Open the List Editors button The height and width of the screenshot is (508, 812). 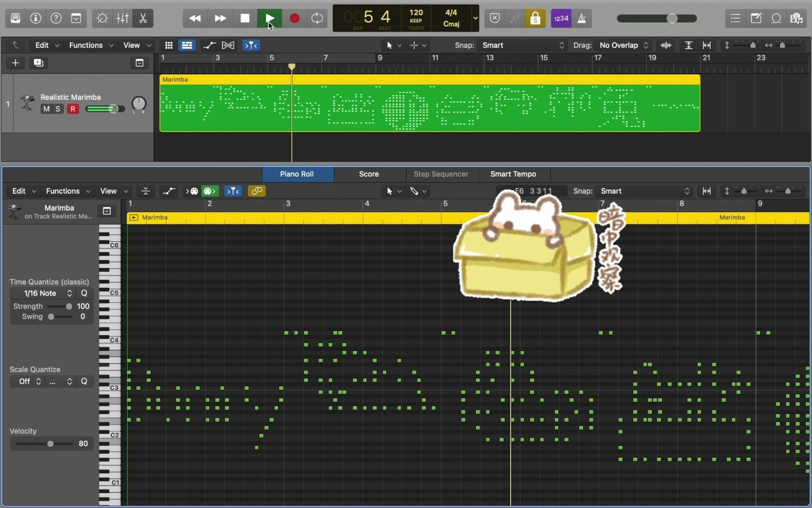pyautogui.click(x=735, y=18)
